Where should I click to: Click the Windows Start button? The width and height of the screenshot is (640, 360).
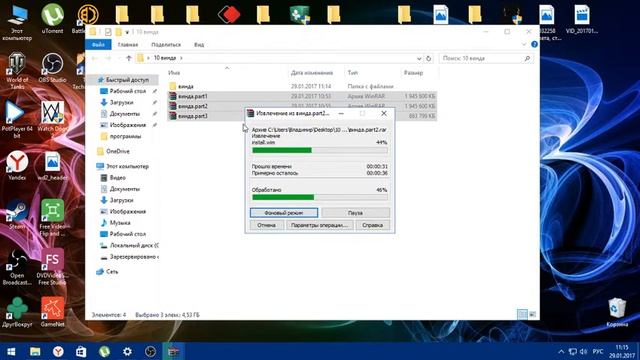tap(11, 351)
